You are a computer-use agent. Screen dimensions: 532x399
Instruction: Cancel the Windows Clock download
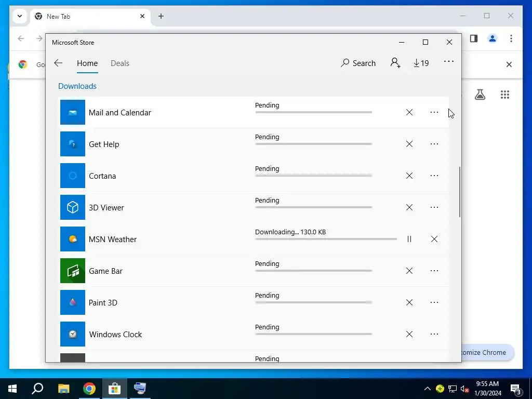pos(409,334)
